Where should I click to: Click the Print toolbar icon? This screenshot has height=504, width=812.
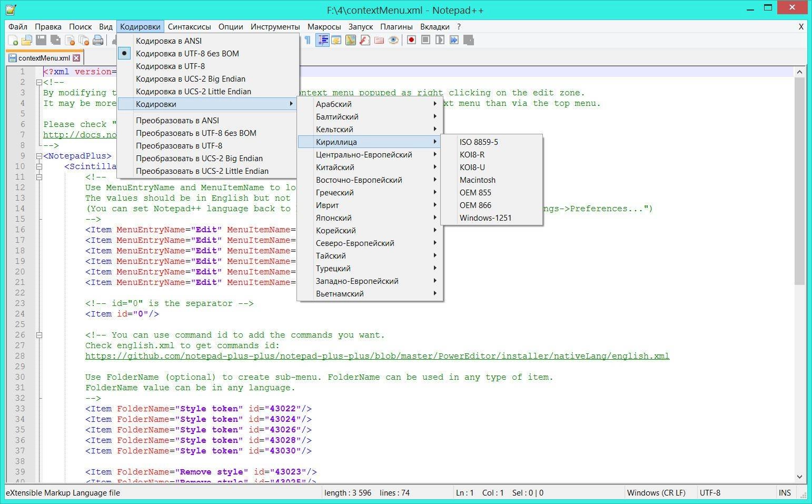click(x=98, y=40)
